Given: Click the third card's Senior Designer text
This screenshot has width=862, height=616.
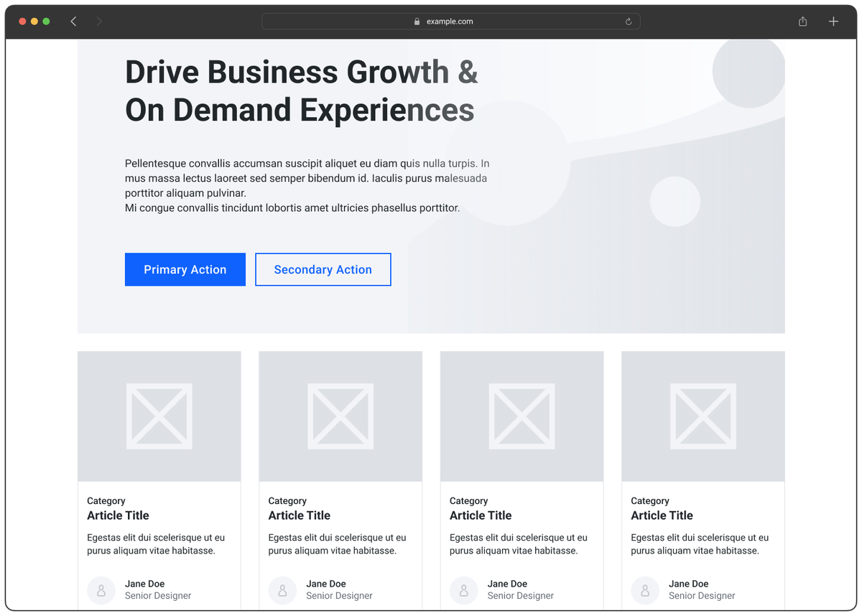Looking at the screenshot, I should point(521,596).
